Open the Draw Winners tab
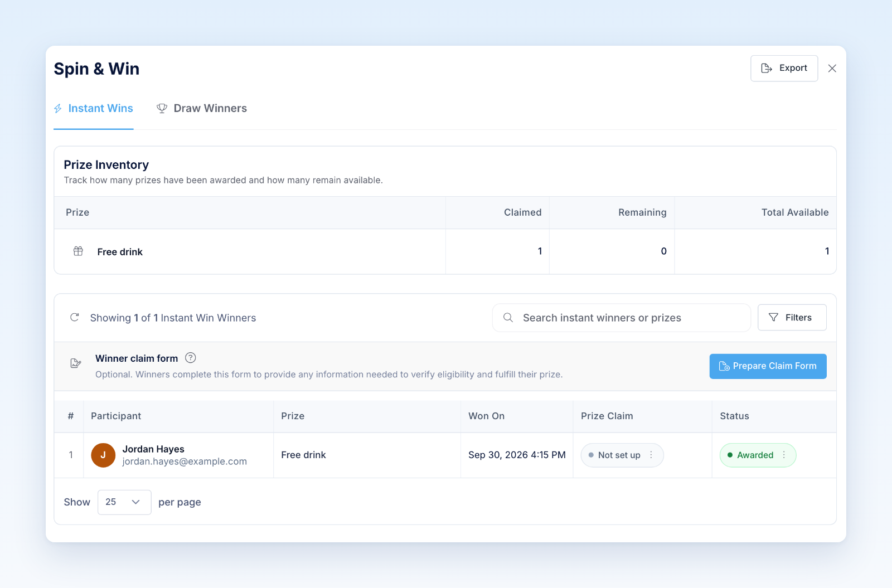892x588 pixels. [x=202, y=108]
